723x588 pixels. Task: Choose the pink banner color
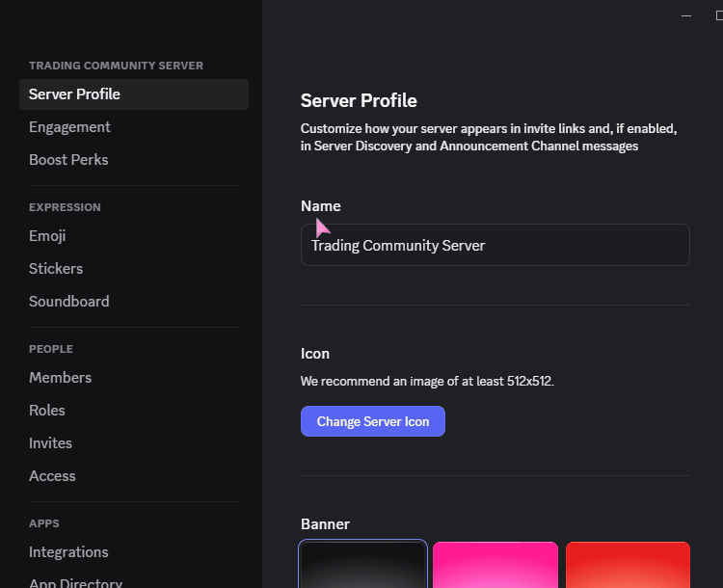(x=495, y=565)
